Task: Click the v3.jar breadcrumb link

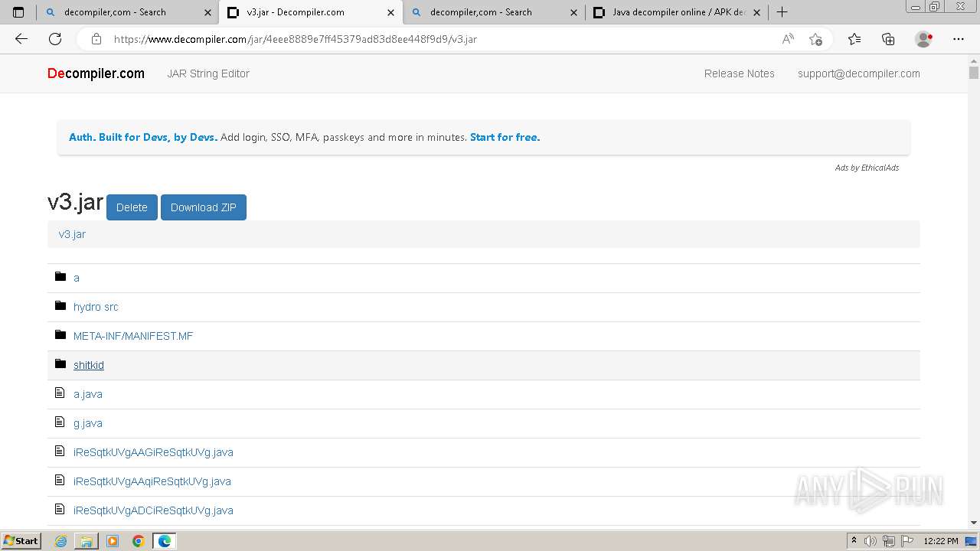Action: 72,234
